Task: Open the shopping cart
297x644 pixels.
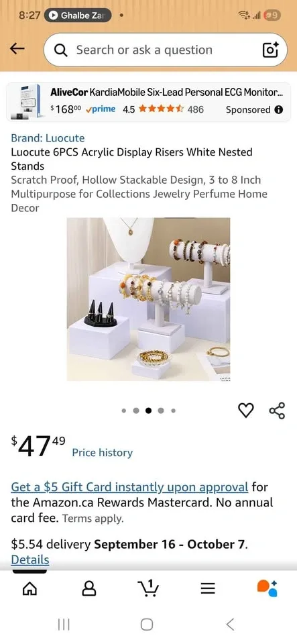Action: (x=149, y=588)
